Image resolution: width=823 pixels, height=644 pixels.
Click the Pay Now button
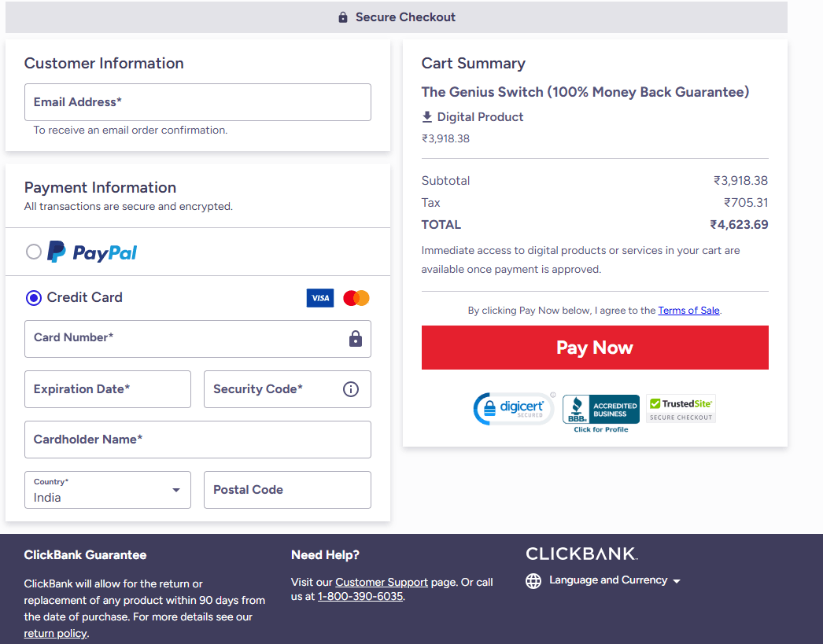click(595, 347)
